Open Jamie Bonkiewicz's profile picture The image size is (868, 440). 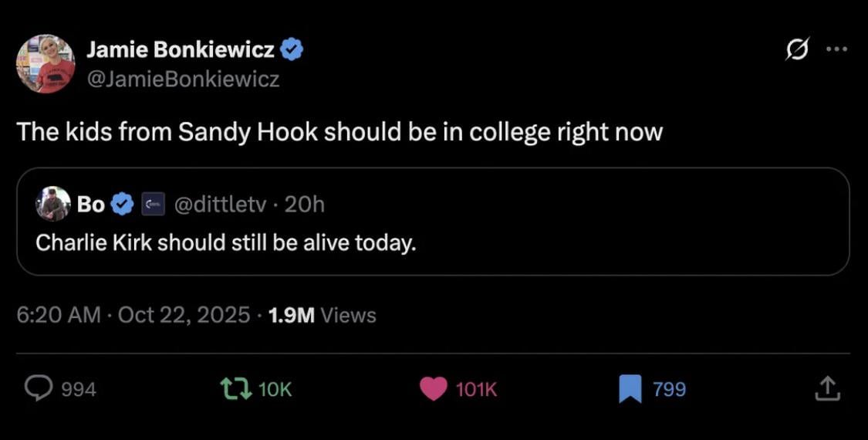click(46, 64)
